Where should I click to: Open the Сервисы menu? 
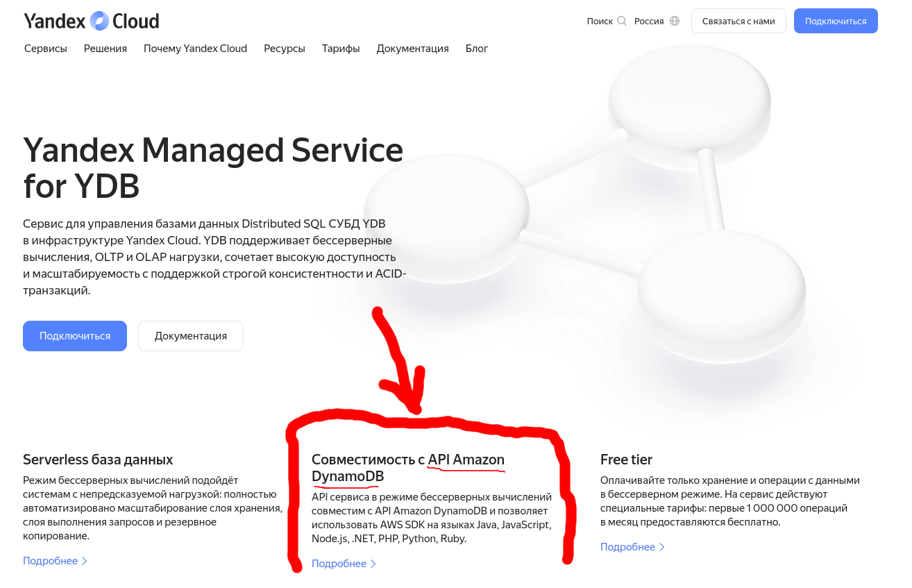pyautogui.click(x=46, y=49)
